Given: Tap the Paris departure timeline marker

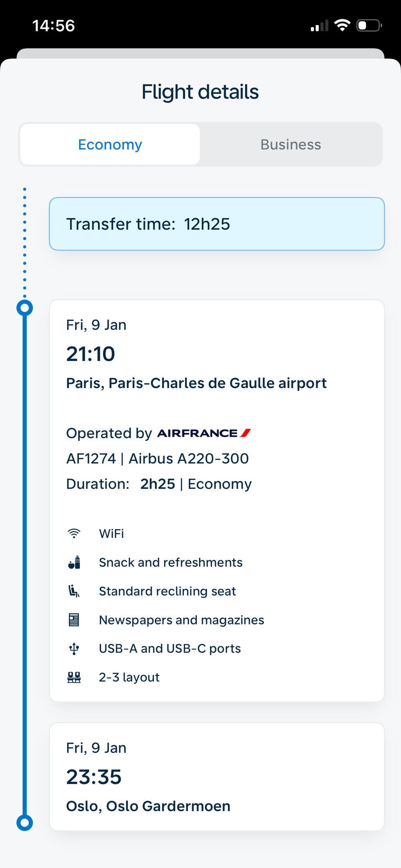Looking at the screenshot, I should click(x=25, y=308).
